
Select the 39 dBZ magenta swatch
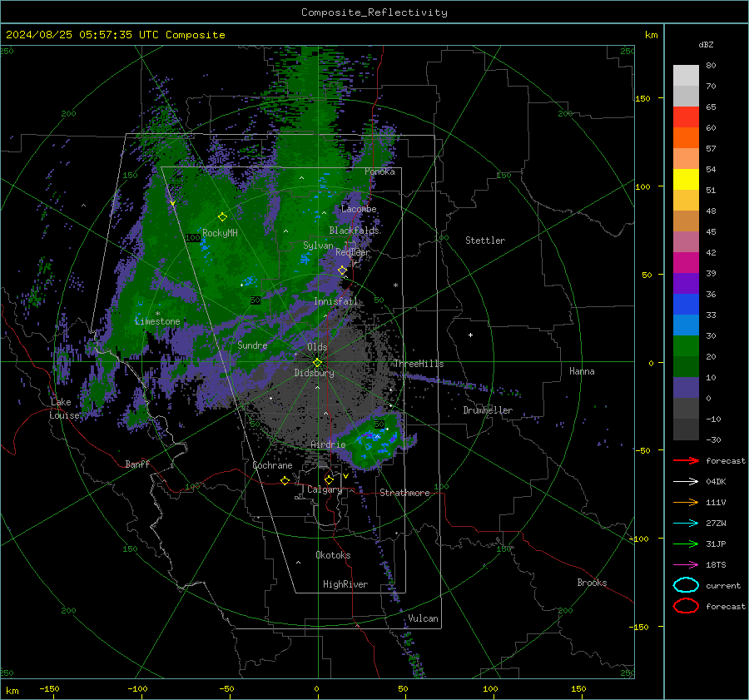click(x=686, y=263)
